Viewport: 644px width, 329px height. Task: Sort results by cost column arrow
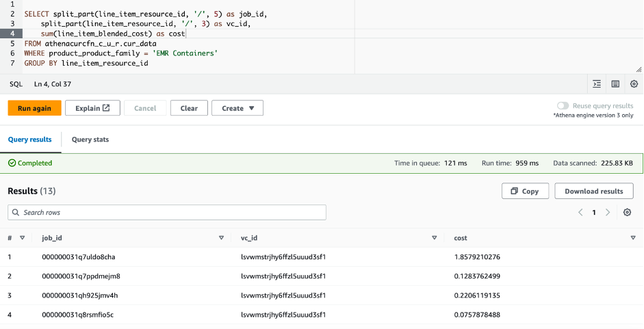[x=633, y=238]
